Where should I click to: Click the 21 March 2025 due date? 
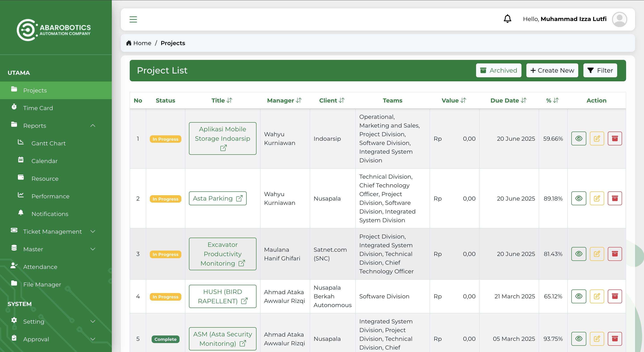tap(515, 296)
